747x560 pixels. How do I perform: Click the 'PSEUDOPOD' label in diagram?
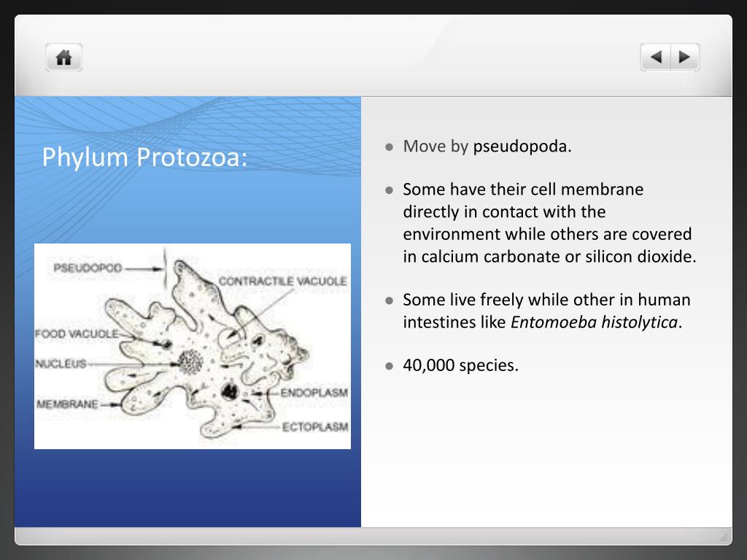[x=88, y=268]
